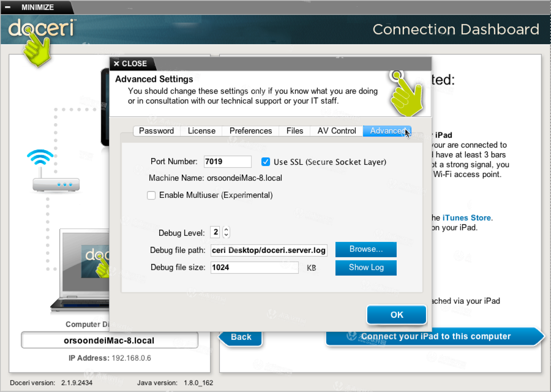The width and height of the screenshot is (551, 392).
Task: Click Browse to choose log path
Action: coord(366,249)
